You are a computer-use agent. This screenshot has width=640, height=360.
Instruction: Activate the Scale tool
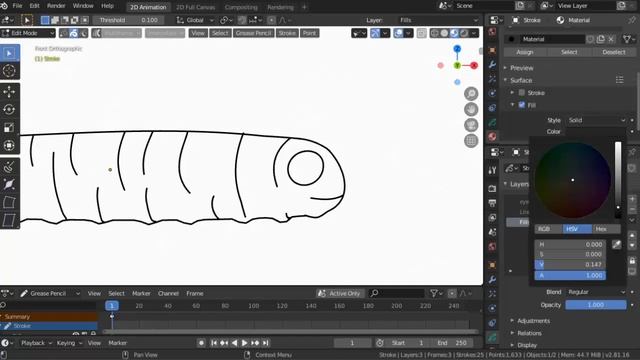coord(9,127)
